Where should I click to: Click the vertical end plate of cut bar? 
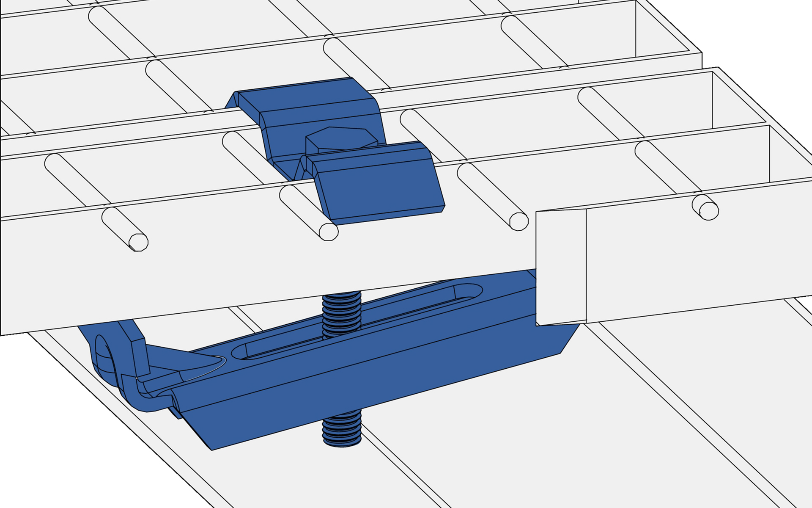[561, 267]
